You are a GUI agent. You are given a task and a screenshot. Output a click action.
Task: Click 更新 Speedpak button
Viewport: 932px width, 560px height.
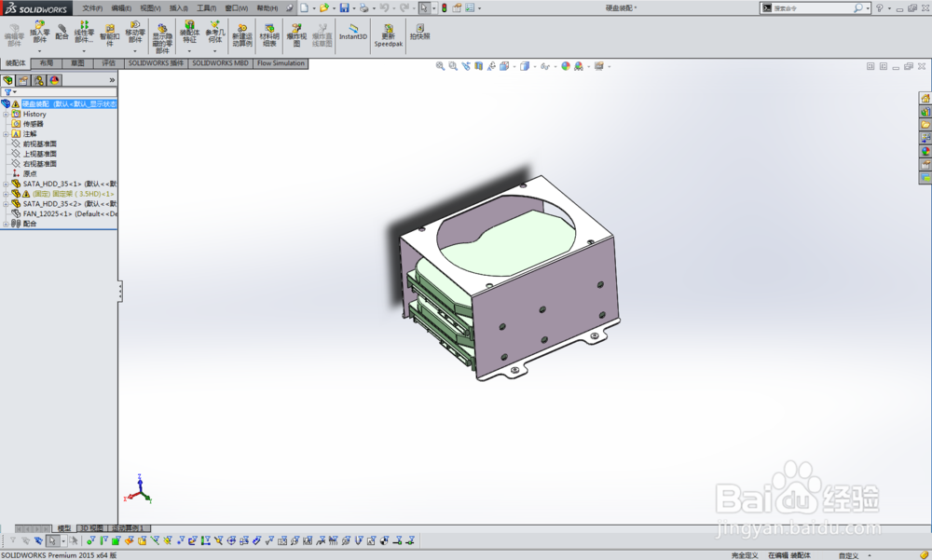388,35
